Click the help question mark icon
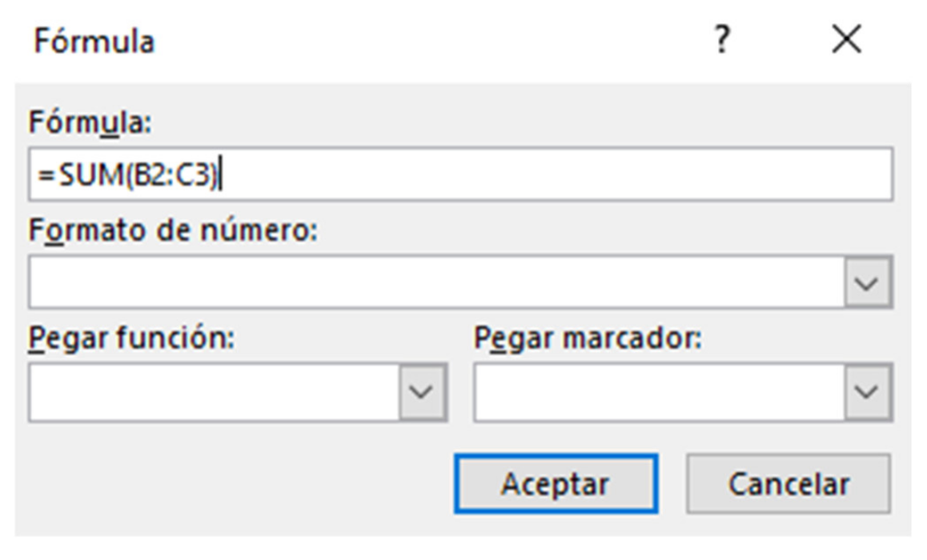Viewport: 927px width, 560px height. [722, 40]
